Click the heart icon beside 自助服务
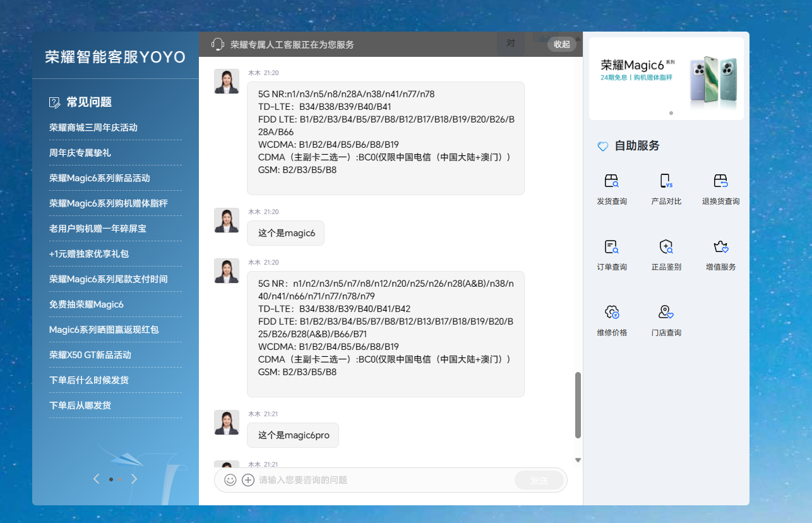The width and height of the screenshot is (812, 523). pos(603,147)
